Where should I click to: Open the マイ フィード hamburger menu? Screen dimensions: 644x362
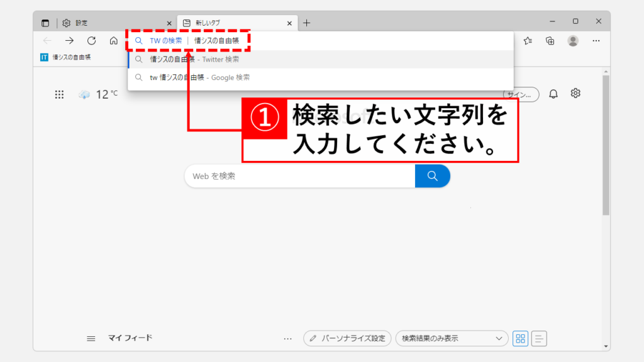91,338
